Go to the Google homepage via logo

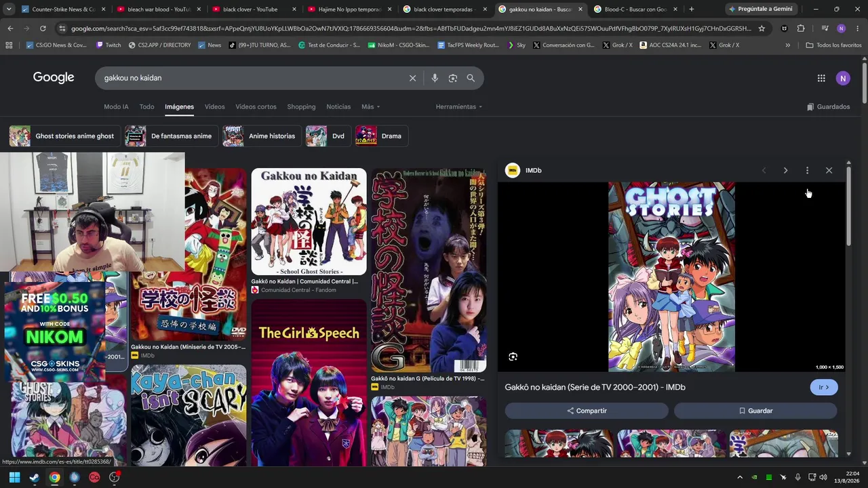point(54,77)
